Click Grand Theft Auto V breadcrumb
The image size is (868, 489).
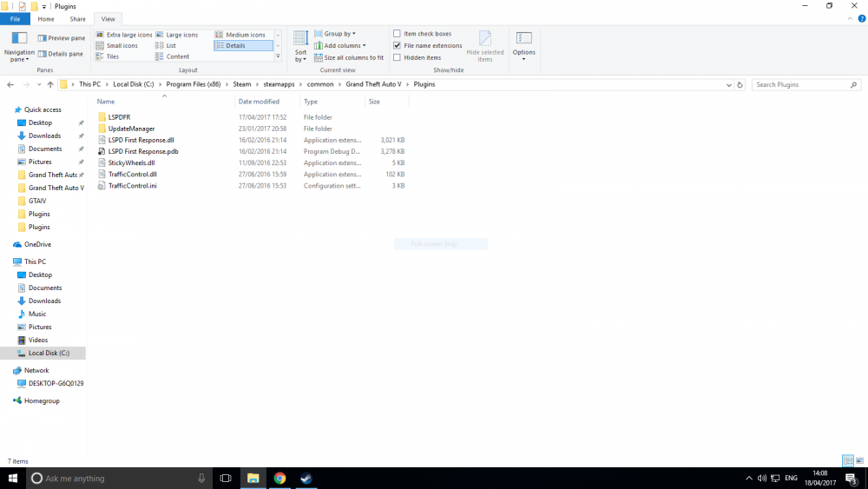point(373,84)
